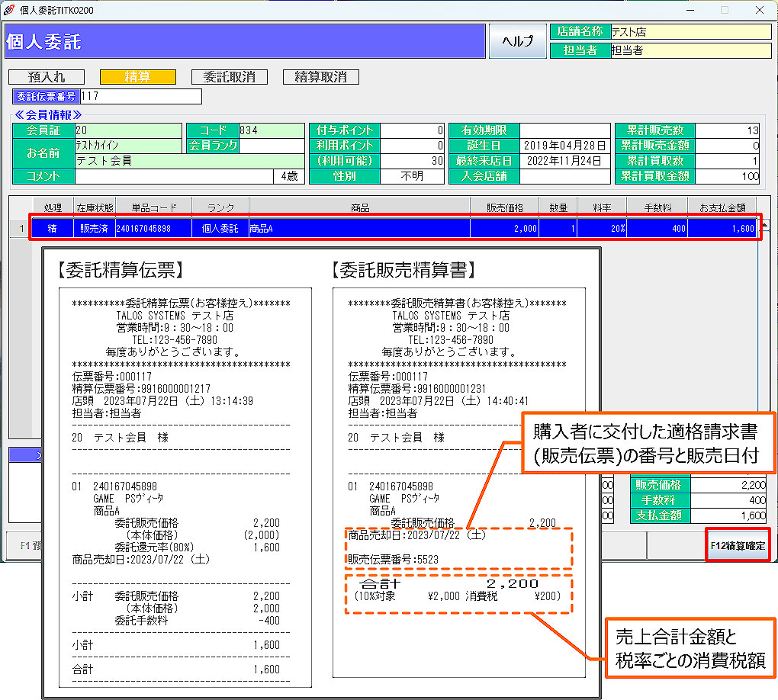Select the 預入れ mode button
Screen dimensions: 778x700
point(47,77)
